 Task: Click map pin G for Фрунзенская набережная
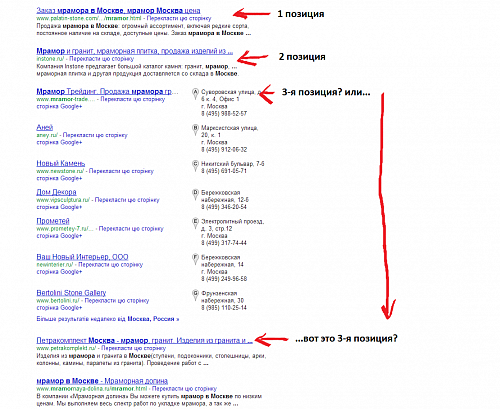point(195,295)
